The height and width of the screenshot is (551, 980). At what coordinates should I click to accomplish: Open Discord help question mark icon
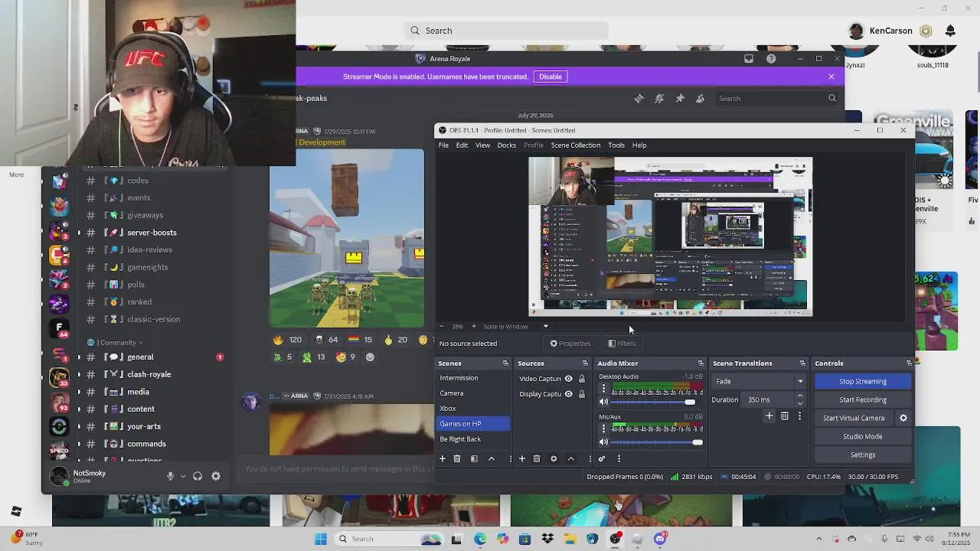(771, 59)
